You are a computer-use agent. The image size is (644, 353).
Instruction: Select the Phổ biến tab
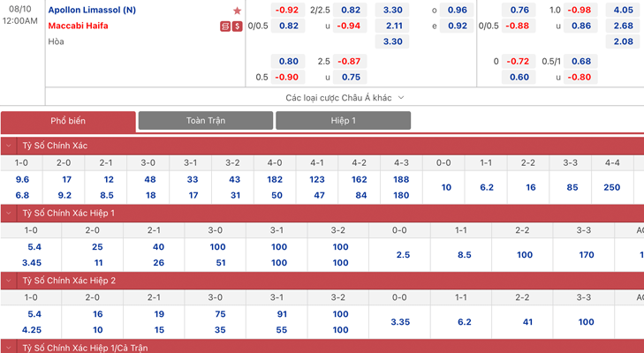pyautogui.click(x=68, y=121)
